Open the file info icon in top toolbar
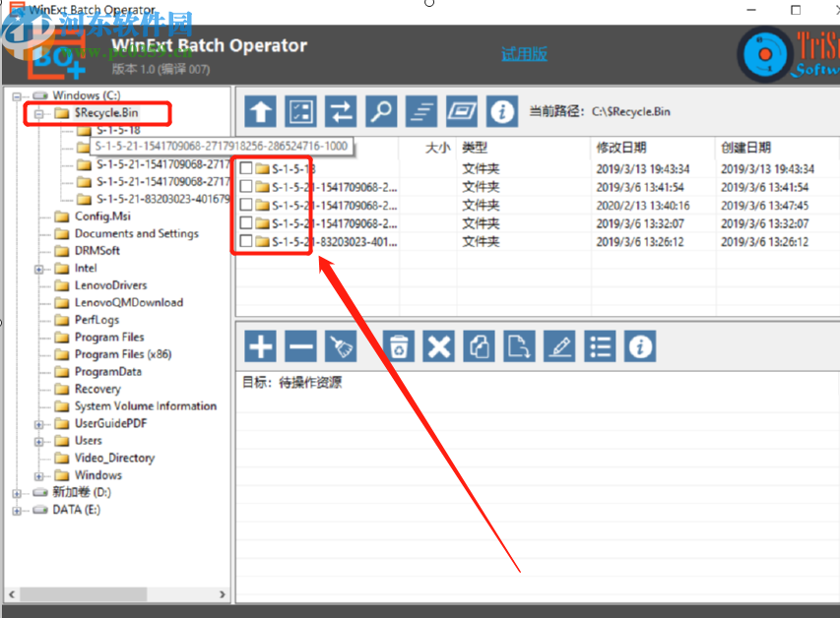Viewport: 840px width, 618px height. pos(502,110)
